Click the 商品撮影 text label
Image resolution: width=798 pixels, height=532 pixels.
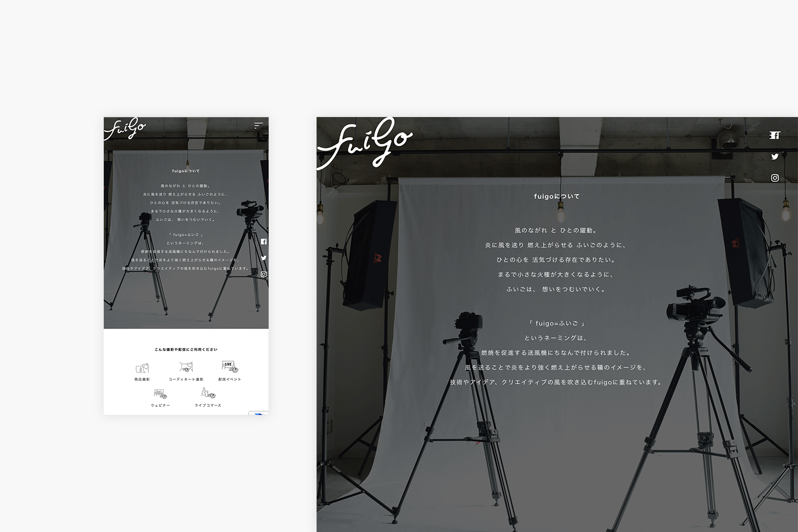point(142,380)
